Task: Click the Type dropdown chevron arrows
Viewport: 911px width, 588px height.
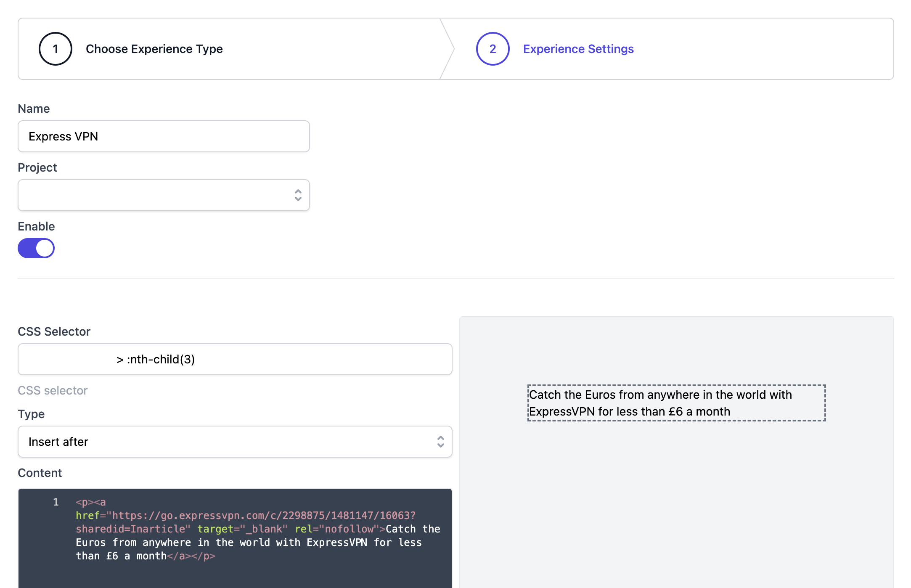Action: [440, 442]
